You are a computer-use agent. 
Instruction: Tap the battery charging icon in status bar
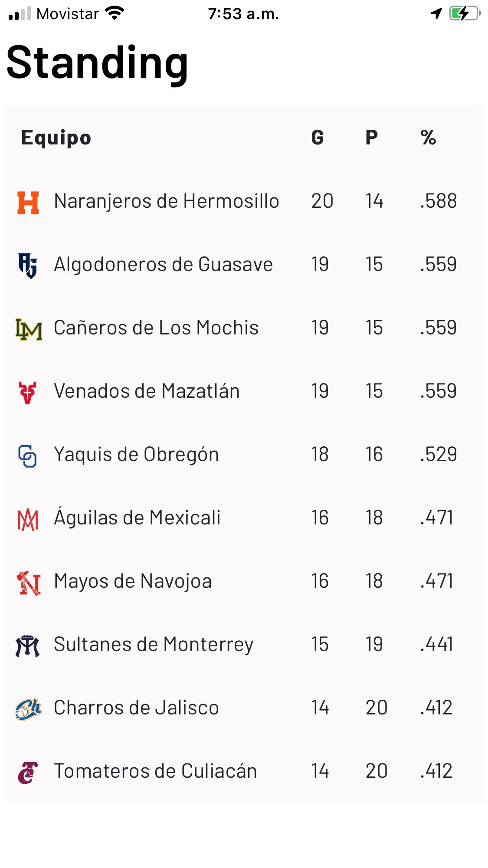(x=465, y=13)
